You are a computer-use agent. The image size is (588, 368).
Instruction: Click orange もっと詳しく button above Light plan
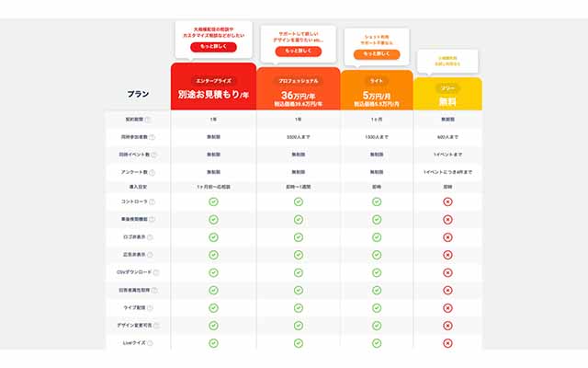pos(377,54)
